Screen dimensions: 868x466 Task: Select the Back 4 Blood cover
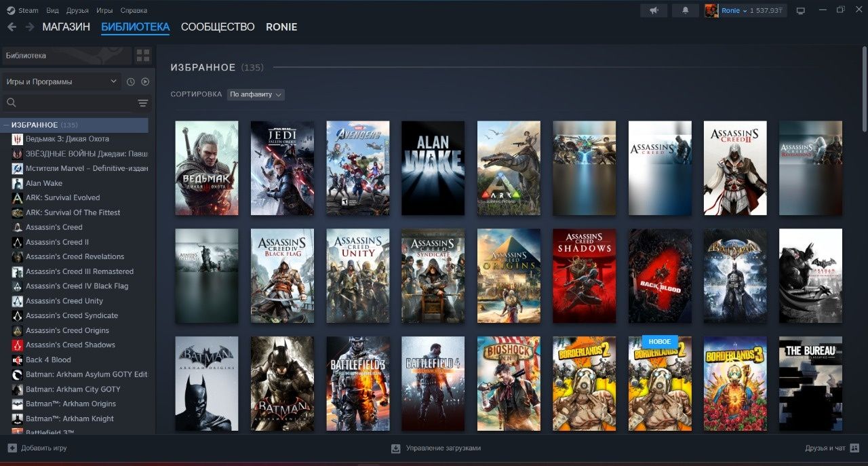tap(660, 276)
